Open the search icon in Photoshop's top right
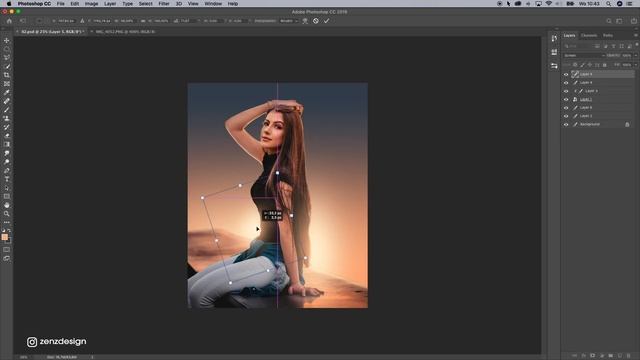 [609, 21]
